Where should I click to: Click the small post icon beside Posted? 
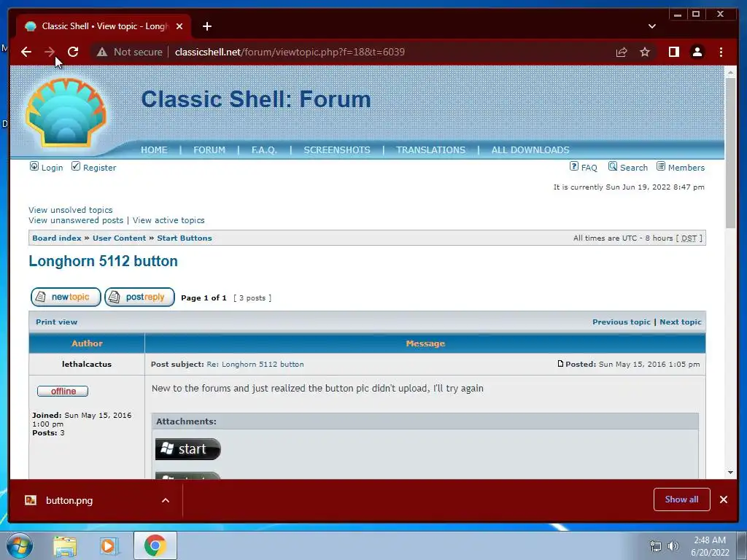pos(560,364)
